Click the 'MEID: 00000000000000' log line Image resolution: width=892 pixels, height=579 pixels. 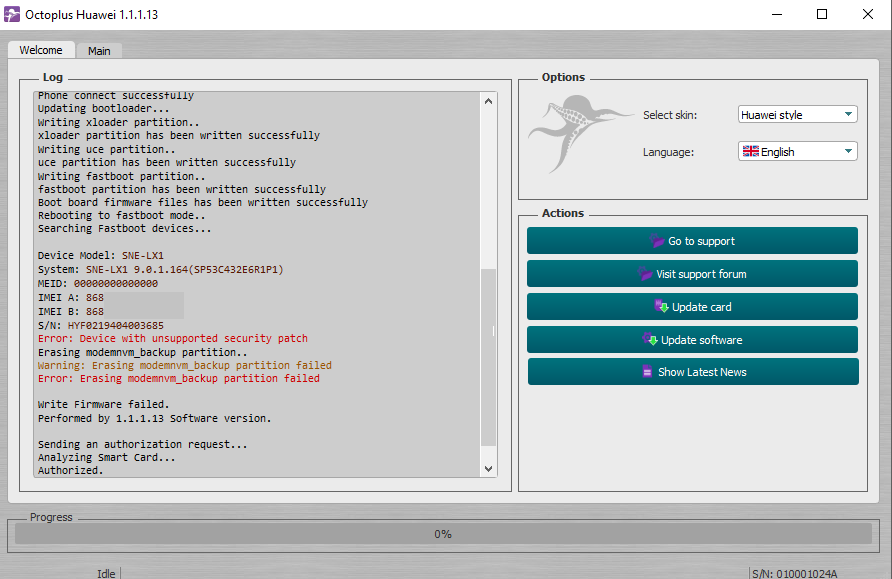(98, 283)
